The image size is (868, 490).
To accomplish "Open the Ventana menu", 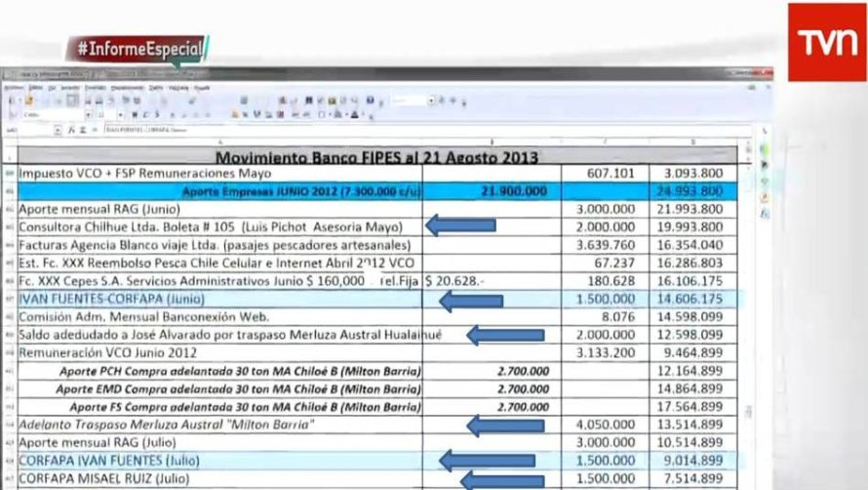I will tap(178, 88).
